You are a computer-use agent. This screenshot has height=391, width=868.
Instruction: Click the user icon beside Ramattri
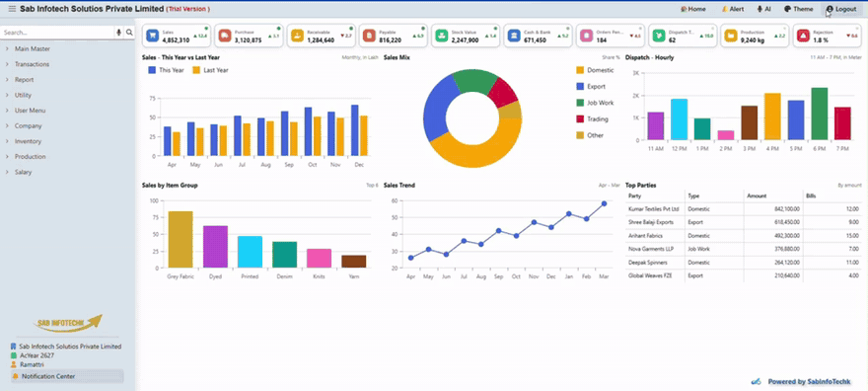pyautogui.click(x=13, y=364)
